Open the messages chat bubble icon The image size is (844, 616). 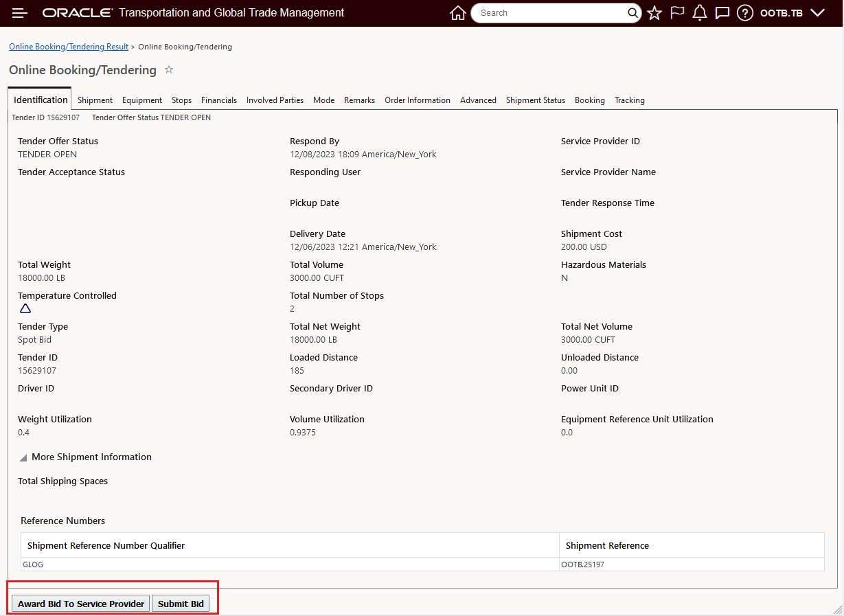point(722,13)
